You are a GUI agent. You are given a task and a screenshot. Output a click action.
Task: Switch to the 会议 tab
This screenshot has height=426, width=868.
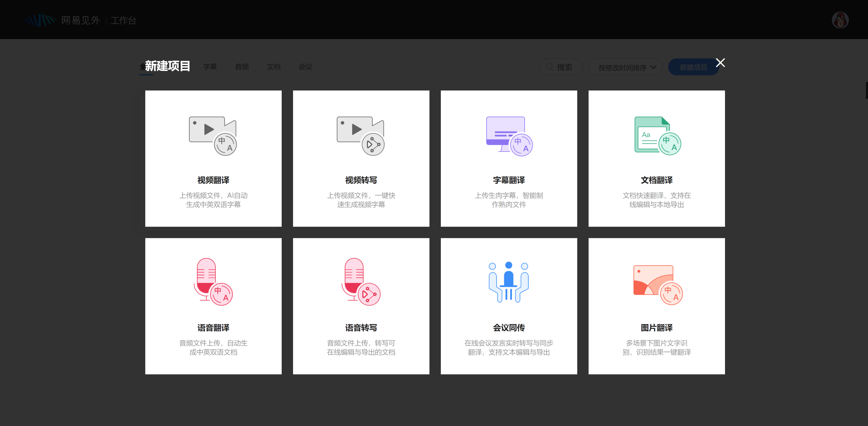305,67
